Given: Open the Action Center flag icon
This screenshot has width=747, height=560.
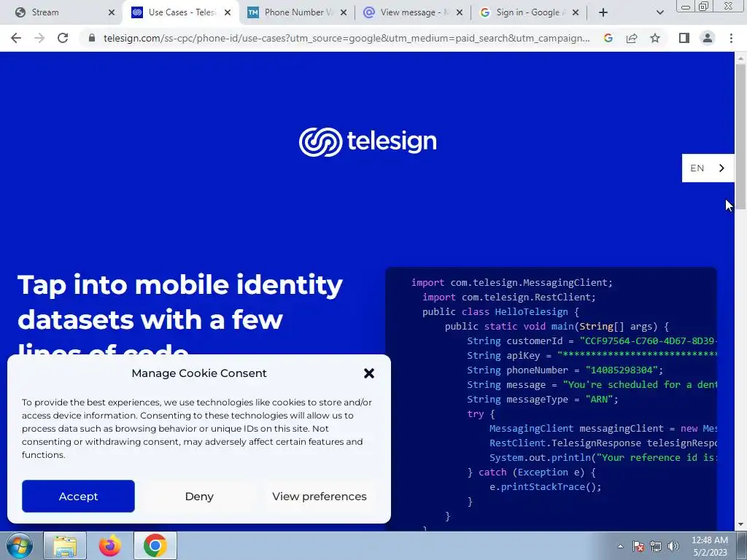Looking at the screenshot, I should [x=638, y=546].
